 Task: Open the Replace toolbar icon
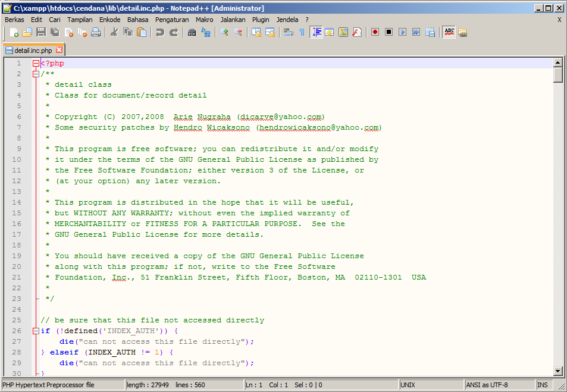206,33
